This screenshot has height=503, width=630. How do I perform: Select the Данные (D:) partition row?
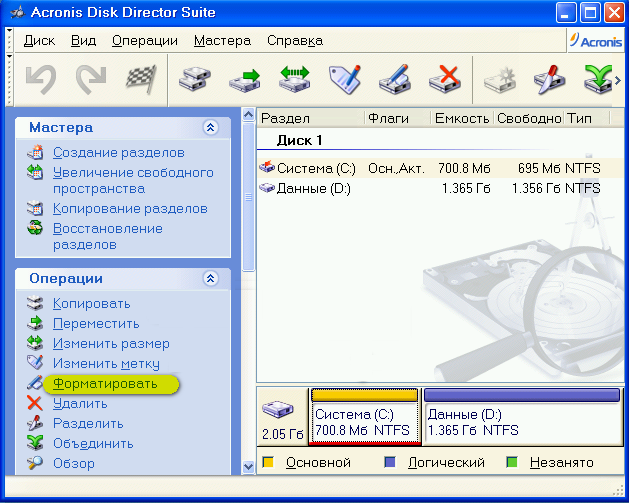click(x=440, y=188)
